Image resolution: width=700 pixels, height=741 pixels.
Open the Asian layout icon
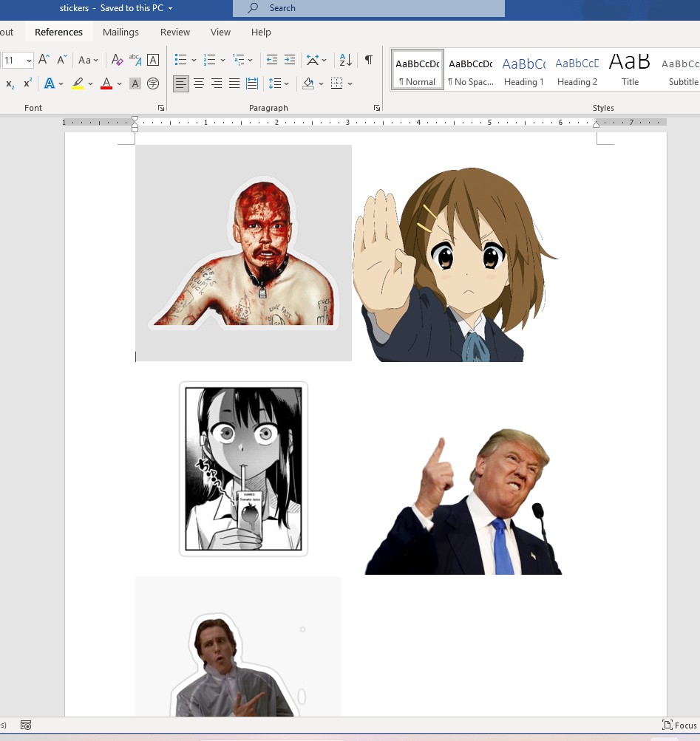point(312,60)
